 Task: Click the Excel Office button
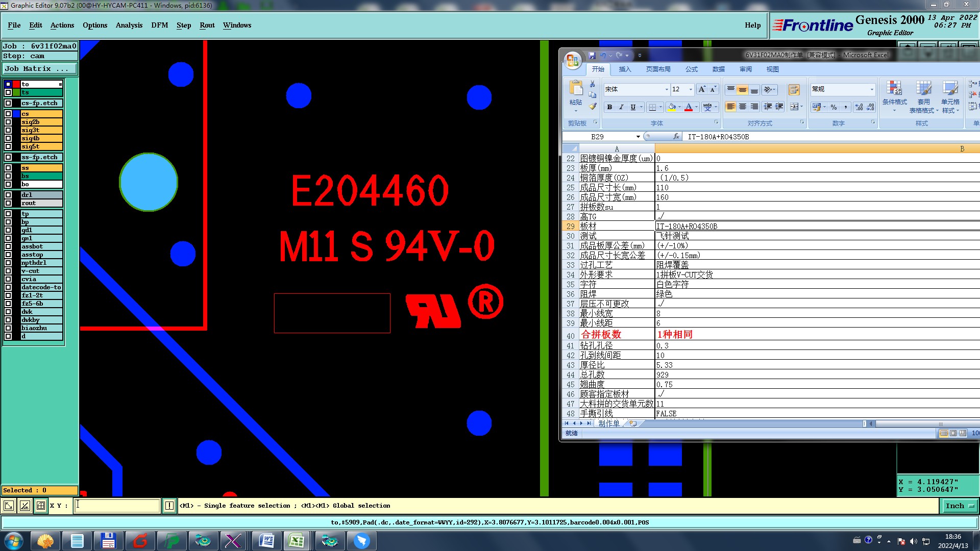tap(573, 60)
